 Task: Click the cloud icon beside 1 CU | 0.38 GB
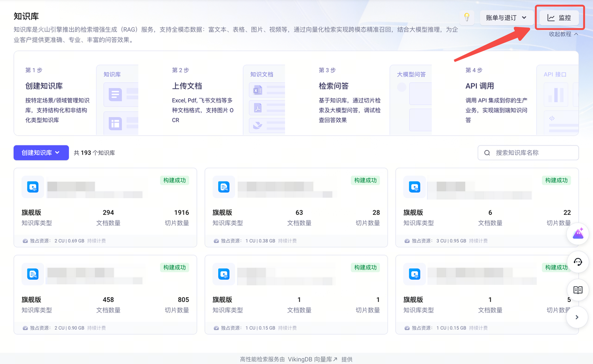pos(216,241)
